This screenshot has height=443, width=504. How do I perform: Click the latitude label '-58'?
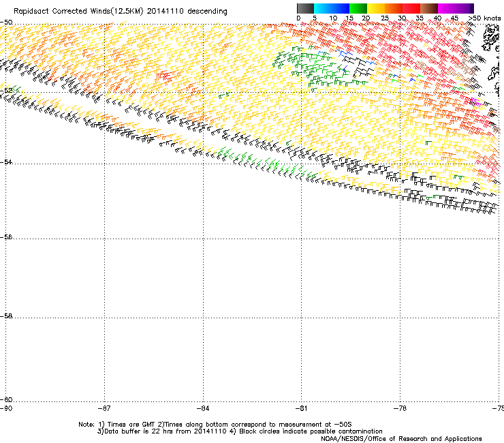[6, 316]
